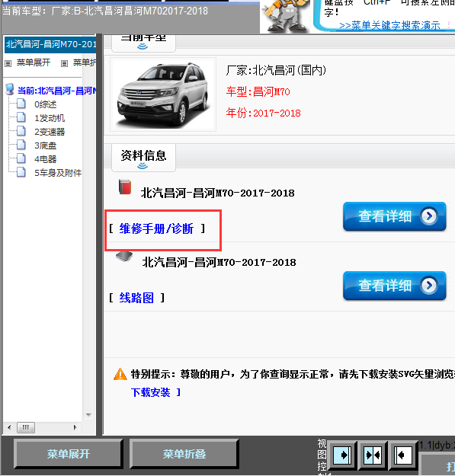Click text 车型:昌河M70
This screenshot has height=476, width=455.
(x=258, y=91)
